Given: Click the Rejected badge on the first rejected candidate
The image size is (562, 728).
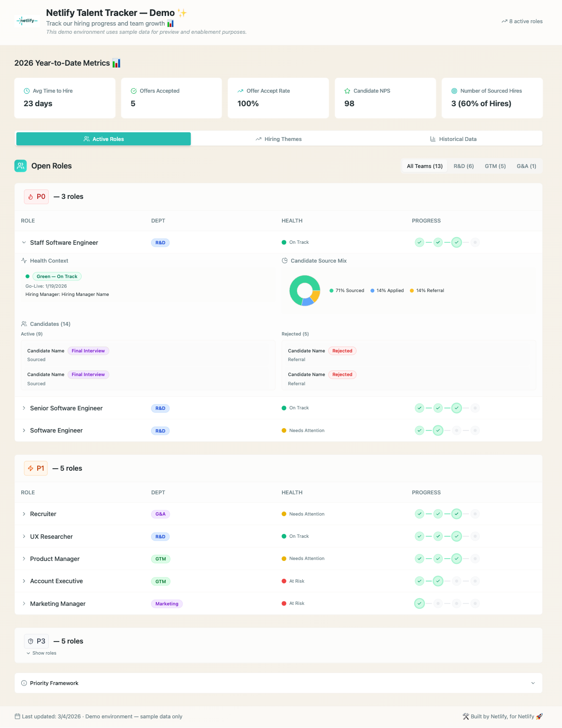Looking at the screenshot, I should point(342,350).
